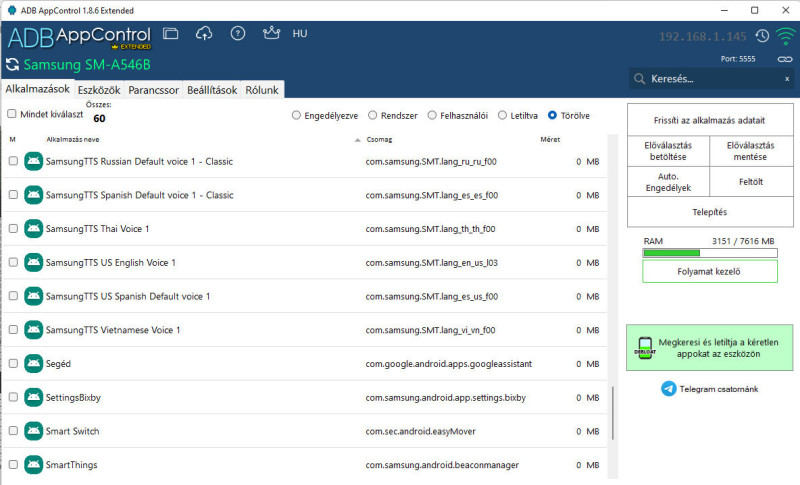Select the Felhasználói radio filter
800x485 pixels.
[432, 115]
